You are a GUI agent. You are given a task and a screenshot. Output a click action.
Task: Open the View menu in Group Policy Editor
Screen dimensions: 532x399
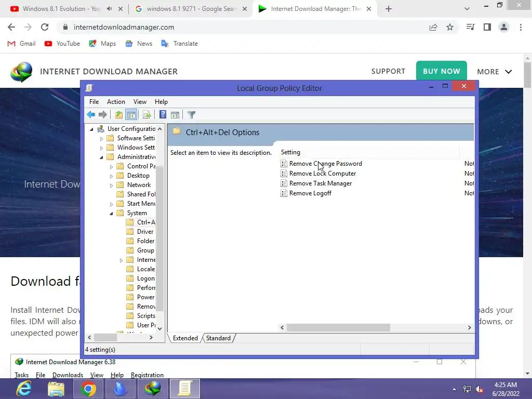(x=140, y=102)
